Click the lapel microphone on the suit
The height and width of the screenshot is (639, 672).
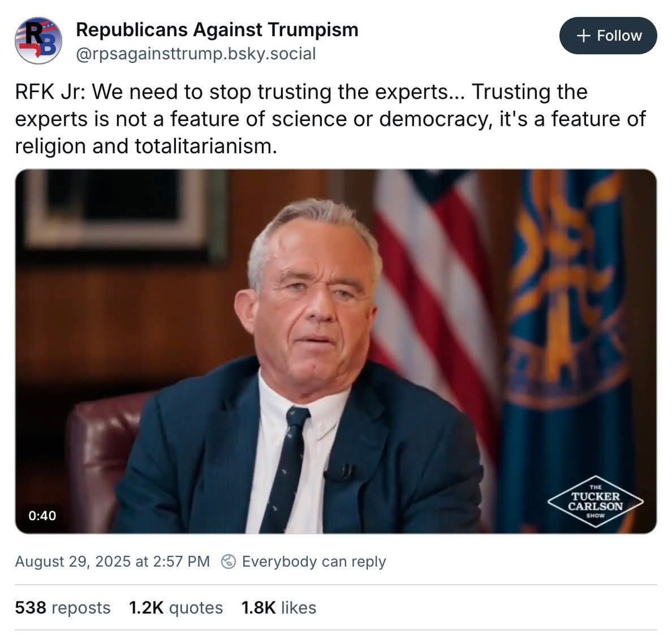pyautogui.click(x=339, y=472)
